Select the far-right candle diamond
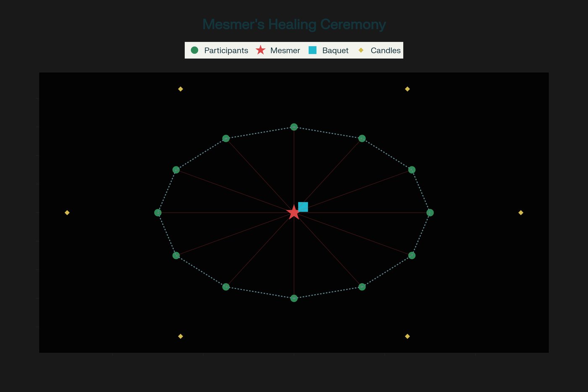 click(x=521, y=213)
